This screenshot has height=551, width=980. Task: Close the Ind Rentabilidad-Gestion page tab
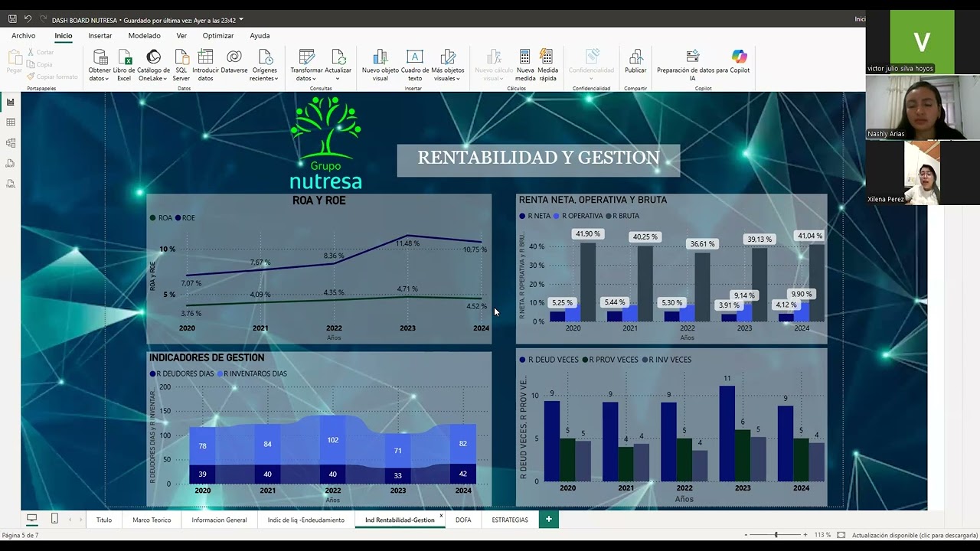441,516
